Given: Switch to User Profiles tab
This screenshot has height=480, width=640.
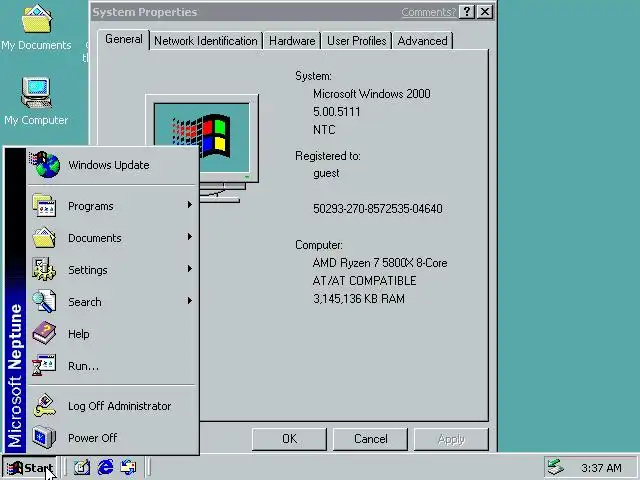Looking at the screenshot, I should (x=356, y=41).
